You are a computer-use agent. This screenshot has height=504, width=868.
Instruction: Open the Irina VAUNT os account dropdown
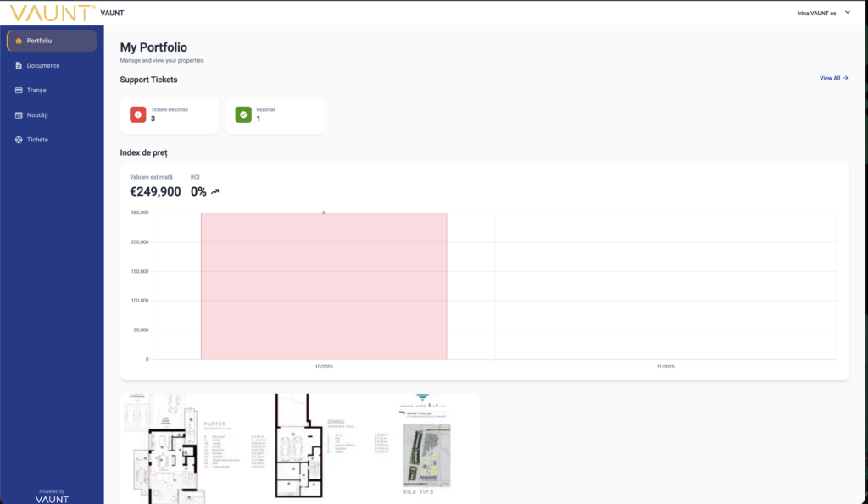[817, 13]
